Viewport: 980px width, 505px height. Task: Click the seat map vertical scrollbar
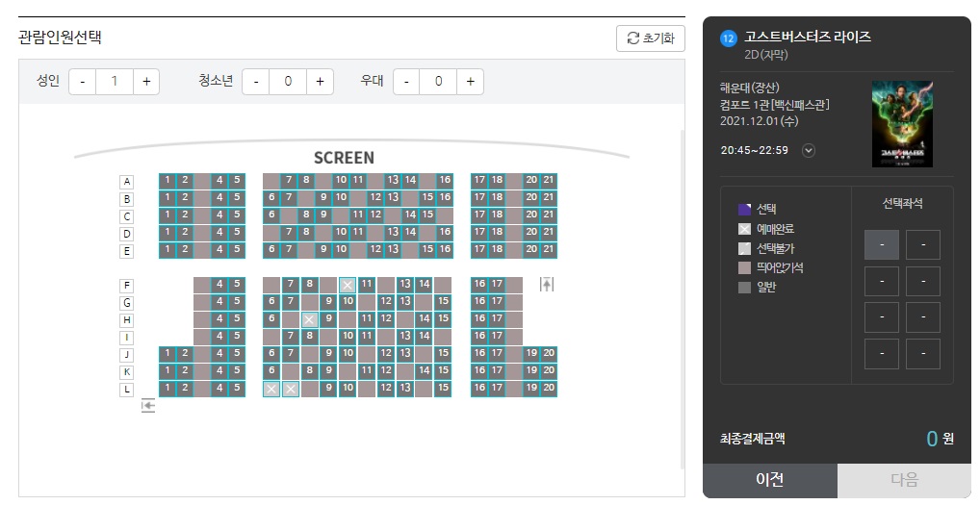683,299
